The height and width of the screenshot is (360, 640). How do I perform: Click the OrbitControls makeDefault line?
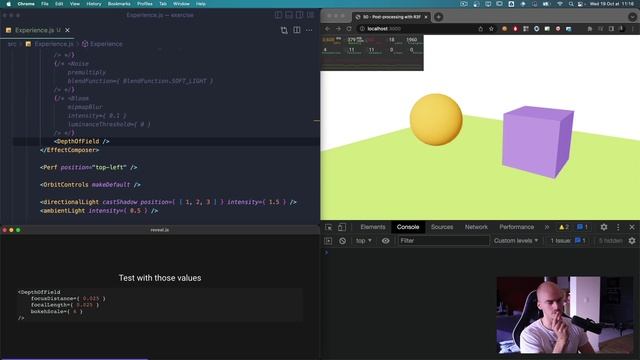(x=90, y=184)
